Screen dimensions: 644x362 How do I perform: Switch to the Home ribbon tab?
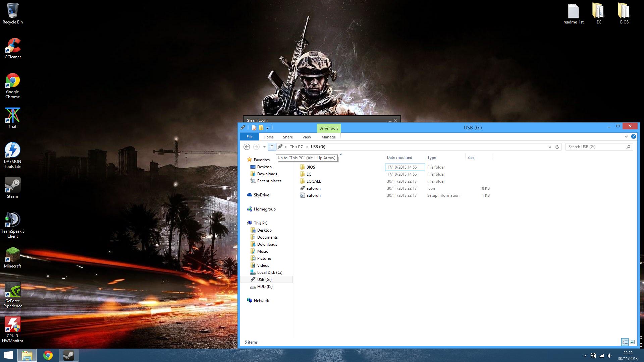point(268,137)
